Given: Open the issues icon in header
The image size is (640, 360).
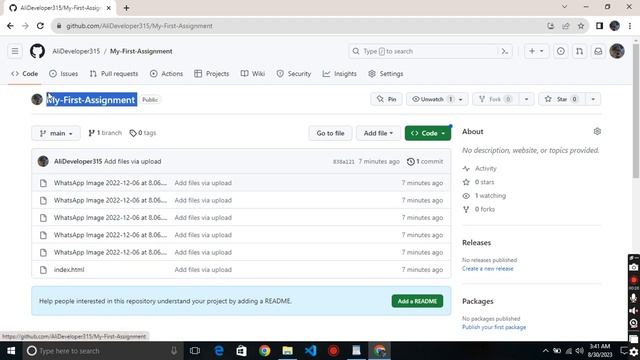Looking at the screenshot, I should 561,51.
